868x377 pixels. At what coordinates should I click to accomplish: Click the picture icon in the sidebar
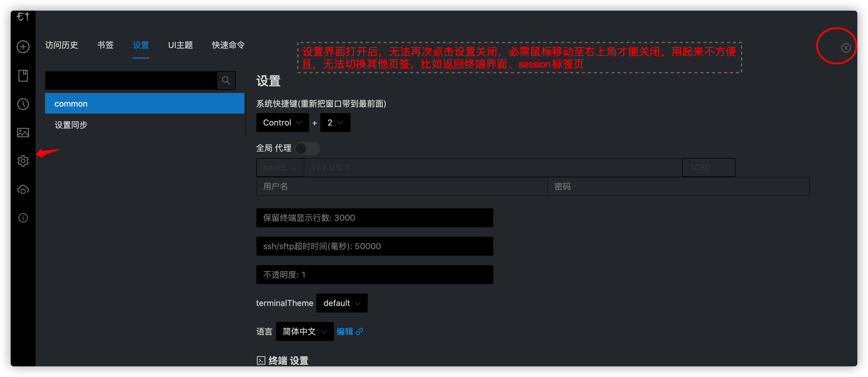coord(23,132)
